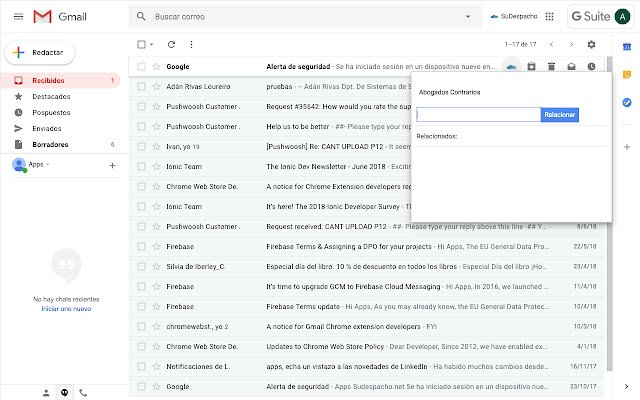The height and width of the screenshot is (400, 640).
Task: Check the first Ionic Team newsletter email
Action: click(141, 166)
